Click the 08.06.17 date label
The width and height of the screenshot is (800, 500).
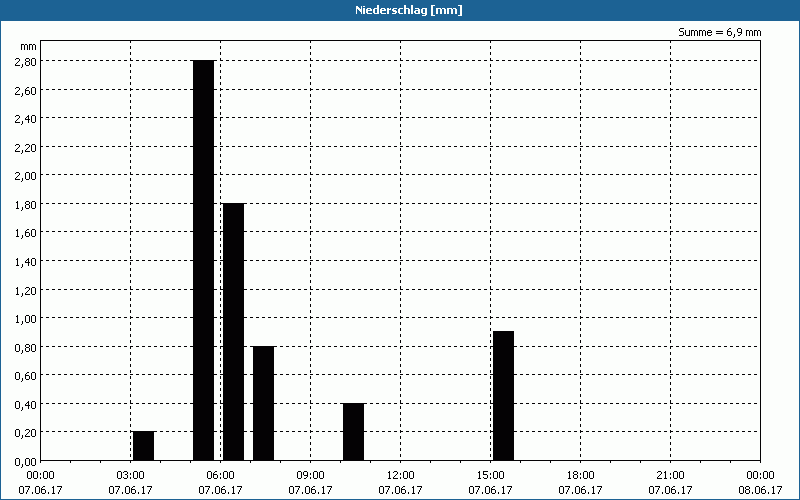click(760, 490)
